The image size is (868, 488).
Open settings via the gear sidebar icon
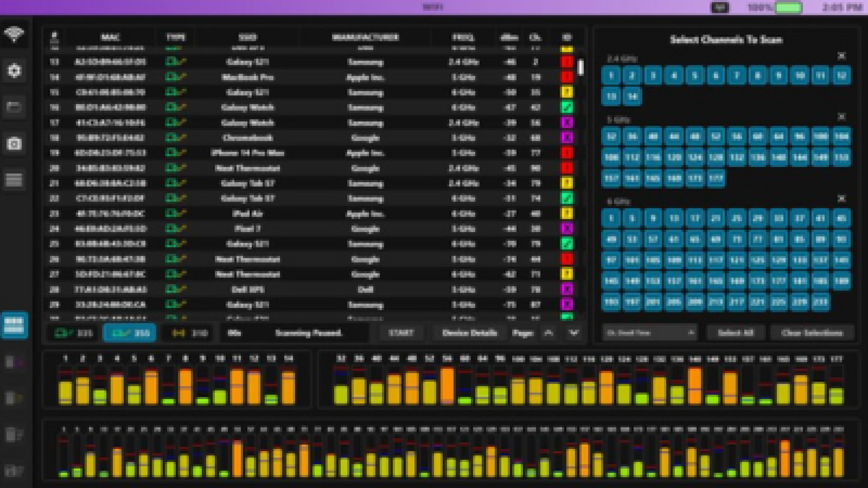click(x=14, y=71)
